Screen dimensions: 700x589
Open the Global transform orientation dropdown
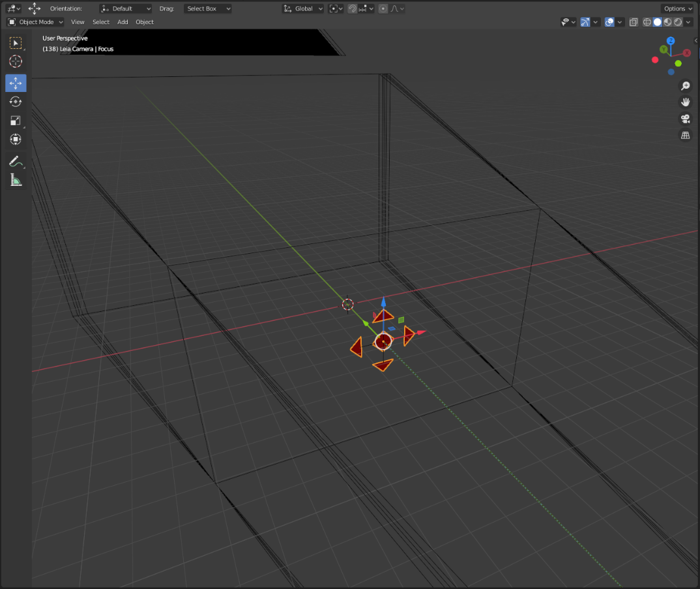302,8
